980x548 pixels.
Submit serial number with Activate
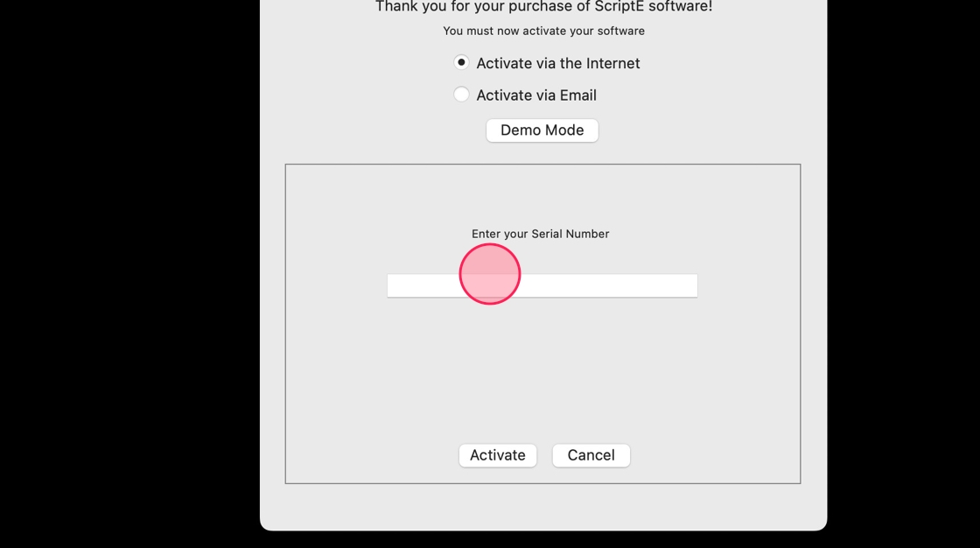pyautogui.click(x=498, y=455)
